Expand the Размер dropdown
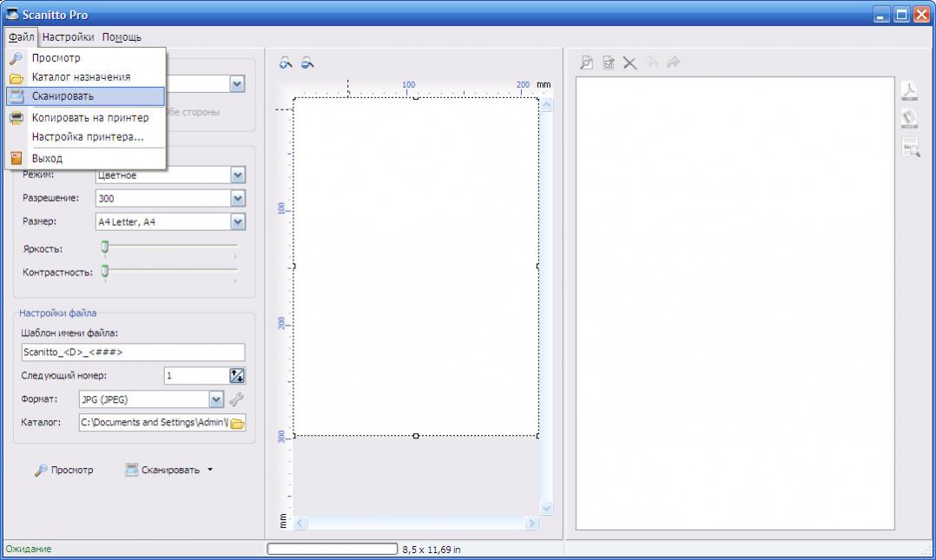 tap(238, 222)
